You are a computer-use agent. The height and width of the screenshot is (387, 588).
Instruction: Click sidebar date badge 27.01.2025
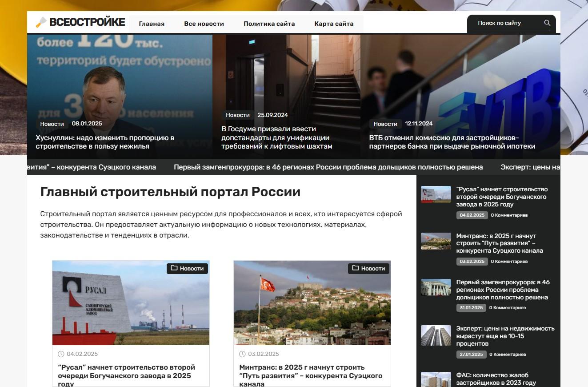click(x=471, y=355)
